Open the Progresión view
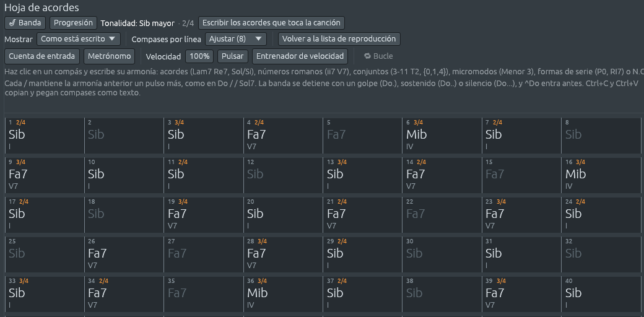This screenshot has width=644, height=317. [74, 23]
